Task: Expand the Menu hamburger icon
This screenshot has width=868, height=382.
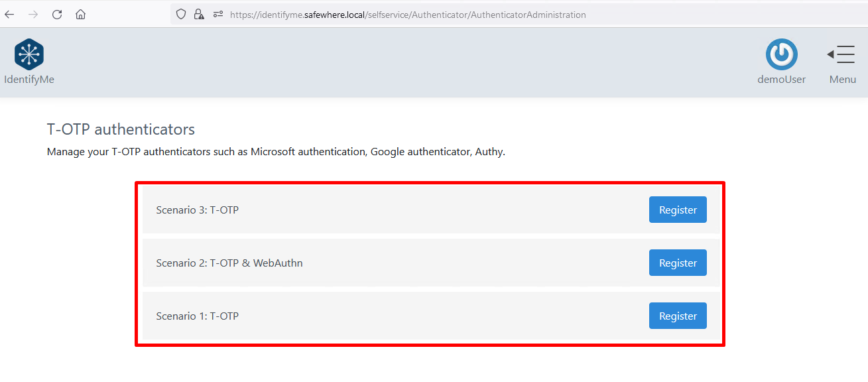Action: [841, 54]
